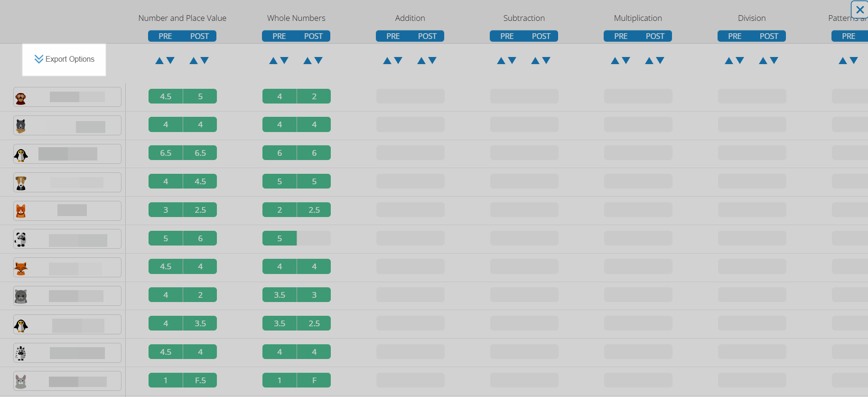Sort Number and Place Value POST descending
The height and width of the screenshot is (397, 868).
205,60
